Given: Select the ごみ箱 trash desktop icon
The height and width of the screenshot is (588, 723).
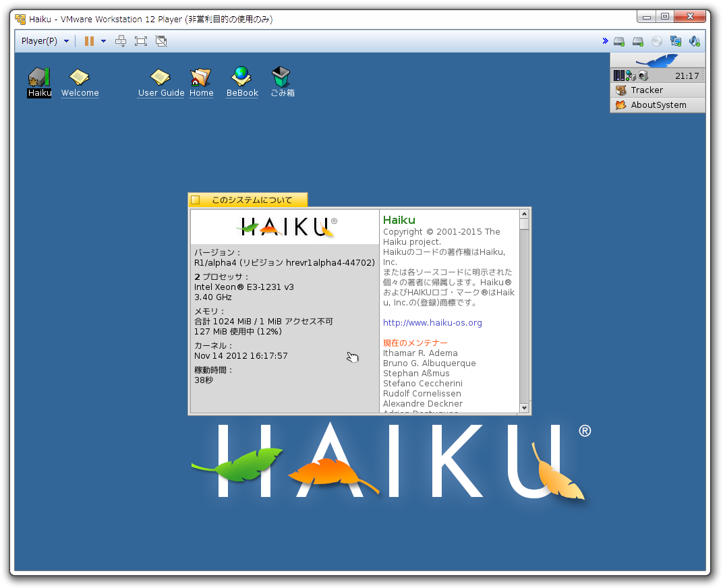Looking at the screenshot, I should click(x=282, y=82).
